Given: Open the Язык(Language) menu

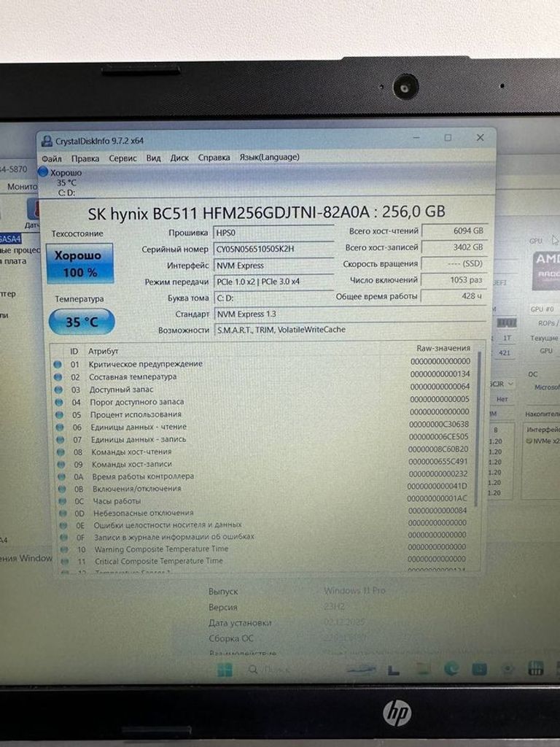Looking at the screenshot, I should coord(270,157).
